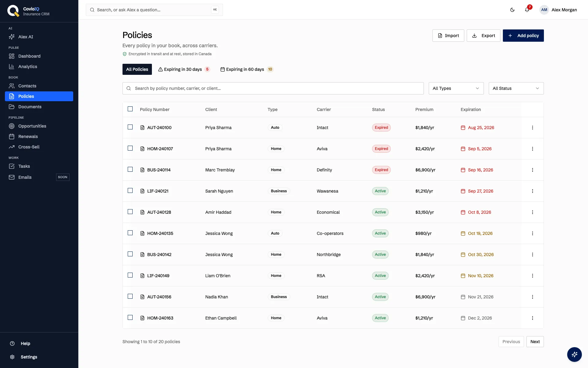Screen dimensions: 588x368
Task: Click the Export button
Action: pos(483,36)
